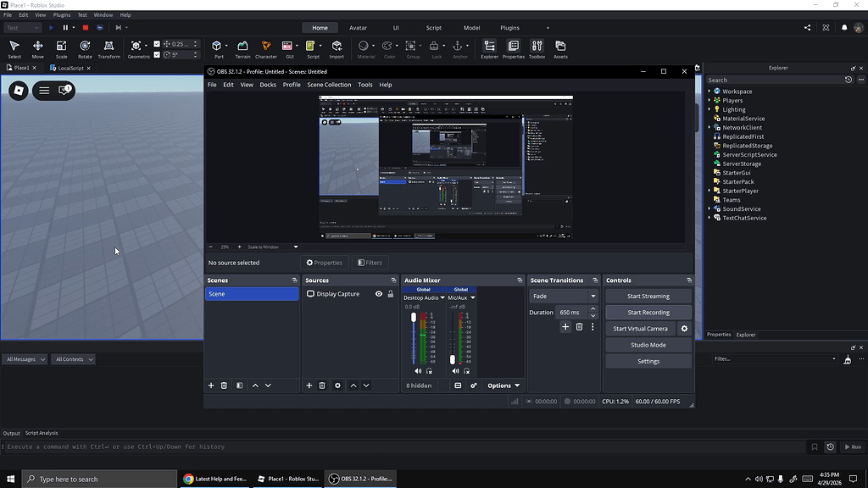
Task: Open the All Contexts output filter dropdown
Action: tap(75, 359)
